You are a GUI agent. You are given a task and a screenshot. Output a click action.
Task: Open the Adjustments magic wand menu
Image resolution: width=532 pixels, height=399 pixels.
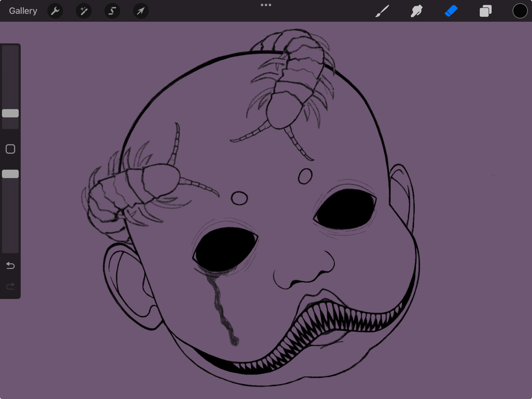click(84, 11)
